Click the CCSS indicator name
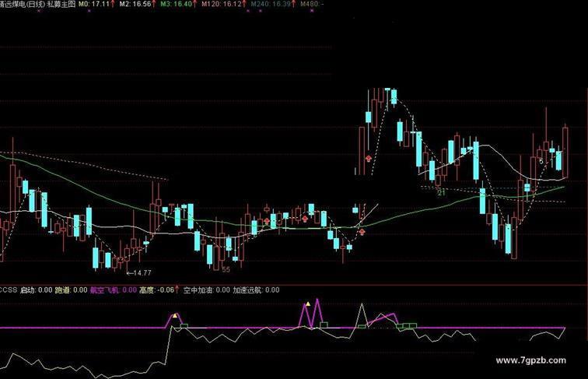Screen dimensions: 588x379 9,290
